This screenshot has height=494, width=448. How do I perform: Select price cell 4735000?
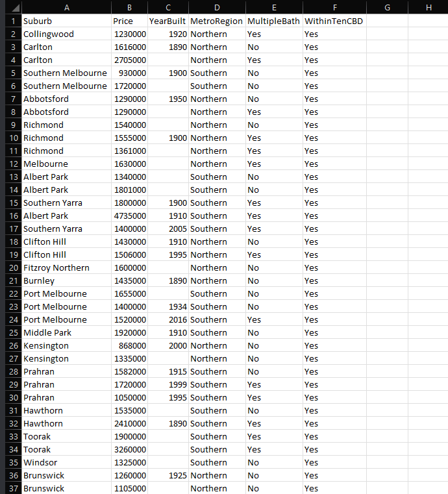tap(129, 216)
